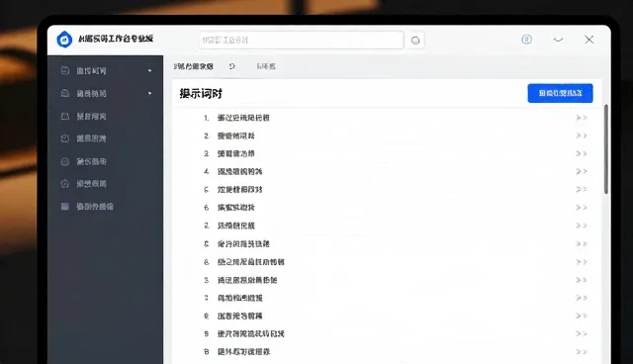Screen dimensions: 633x364
Task: Click the first sidebar item's document icon
Action: (64, 70)
